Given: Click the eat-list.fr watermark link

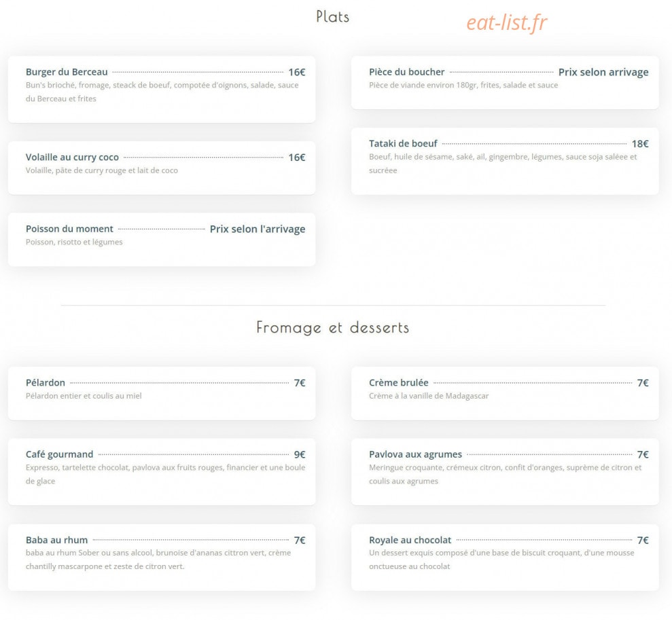Looking at the screenshot, I should (x=507, y=22).
